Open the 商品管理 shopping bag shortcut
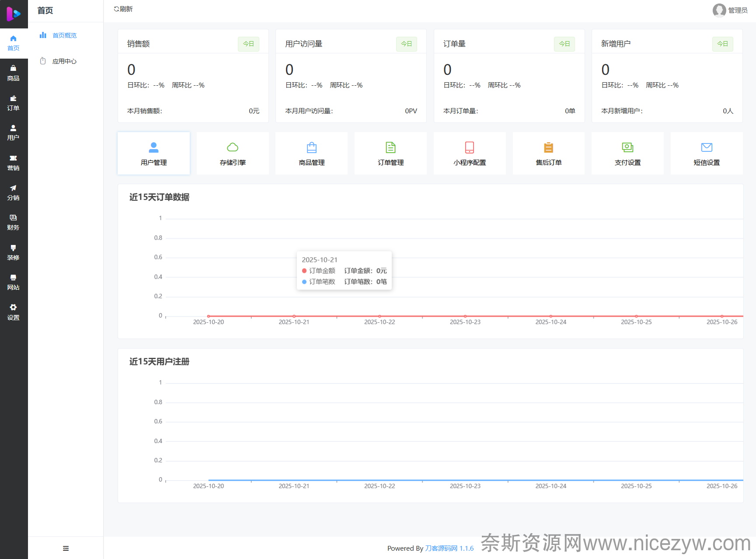 point(312,154)
